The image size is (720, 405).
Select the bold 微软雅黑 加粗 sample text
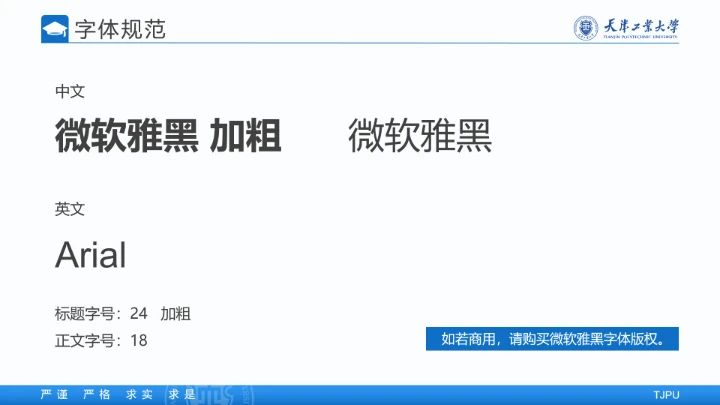point(168,135)
